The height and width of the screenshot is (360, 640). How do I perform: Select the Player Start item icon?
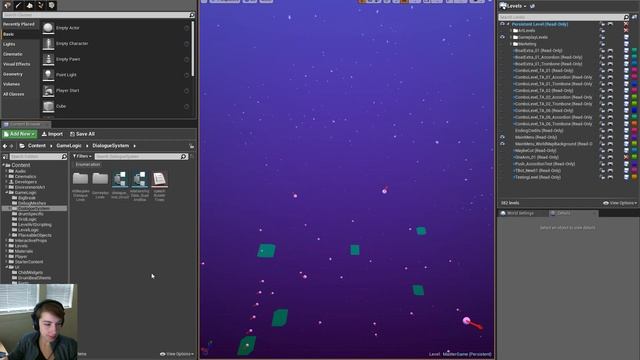[48, 91]
